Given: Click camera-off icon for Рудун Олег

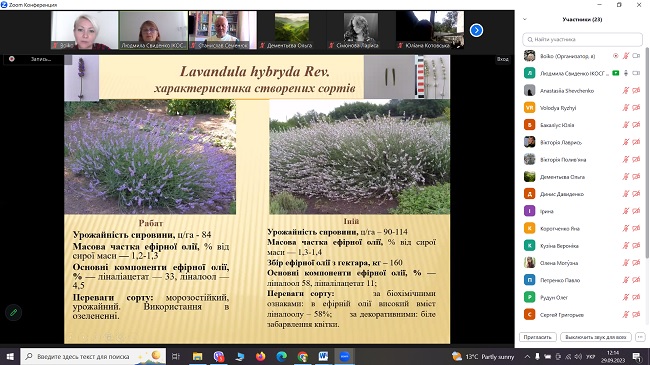Looking at the screenshot, I should (636, 297).
